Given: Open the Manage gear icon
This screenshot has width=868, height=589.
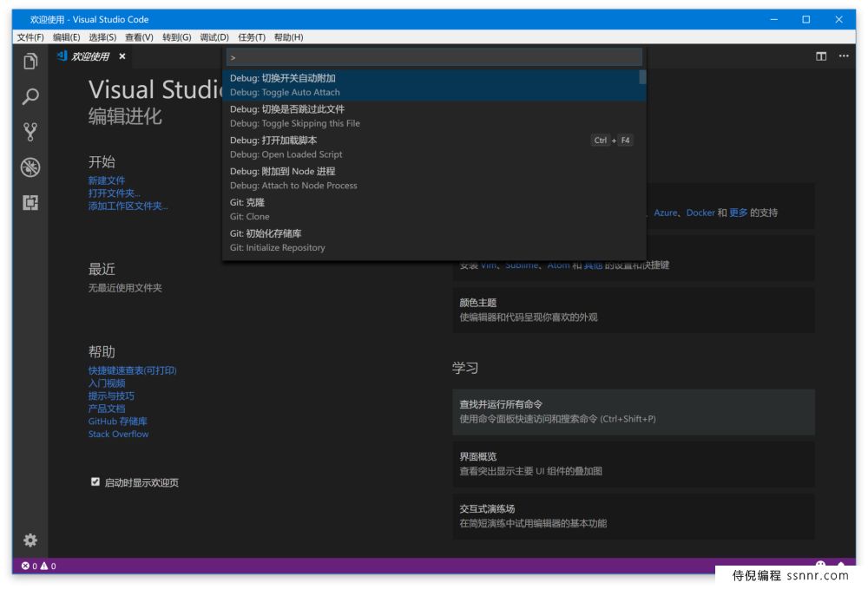Looking at the screenshot, I should [30, 540].
